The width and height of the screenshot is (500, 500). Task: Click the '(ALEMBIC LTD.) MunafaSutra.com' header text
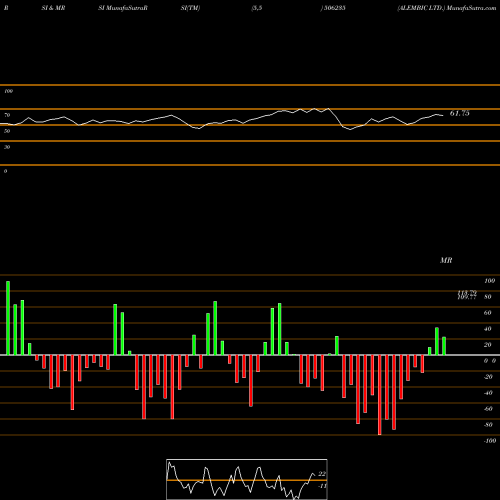click(447, 8)
